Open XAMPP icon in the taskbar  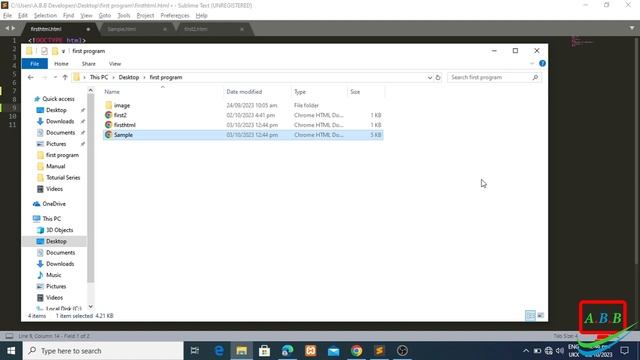click(x=311, y=351)
